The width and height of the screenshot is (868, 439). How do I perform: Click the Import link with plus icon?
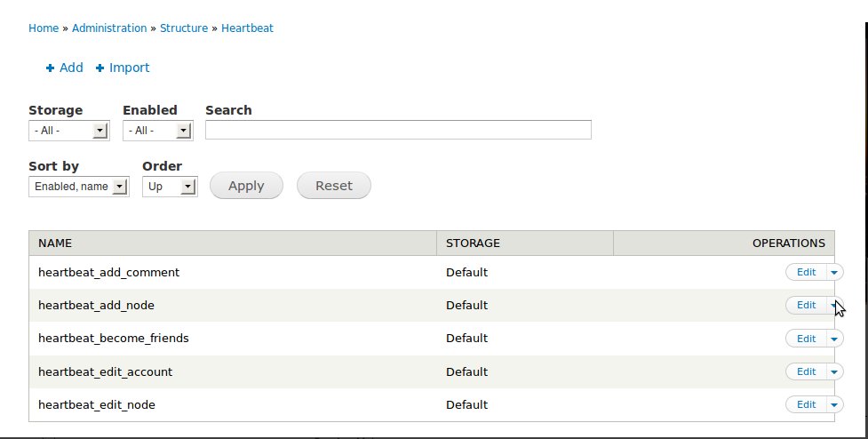click(x=123, y=68)
